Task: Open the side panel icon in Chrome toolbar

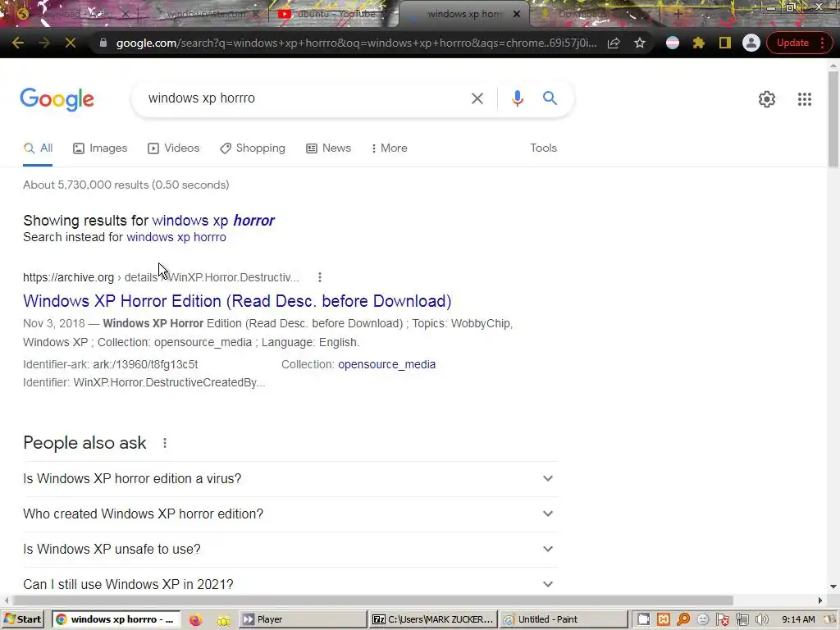Action: [725, 43]
